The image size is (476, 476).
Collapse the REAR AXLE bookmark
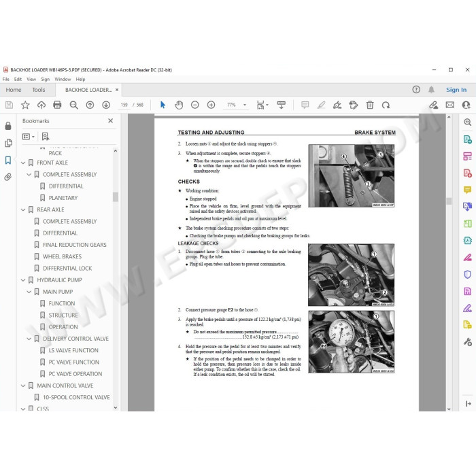click(x=23, y=209)
